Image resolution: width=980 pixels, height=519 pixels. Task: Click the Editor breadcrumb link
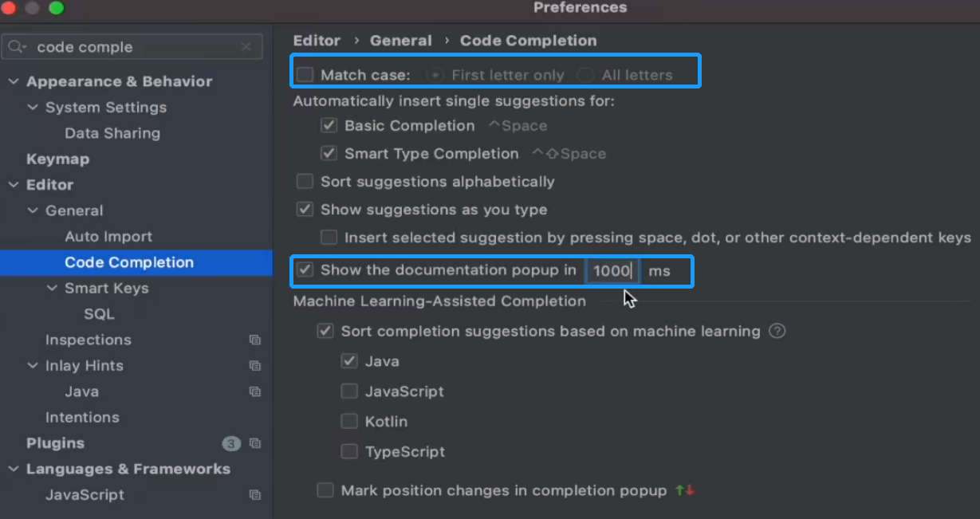click(317, 41)
